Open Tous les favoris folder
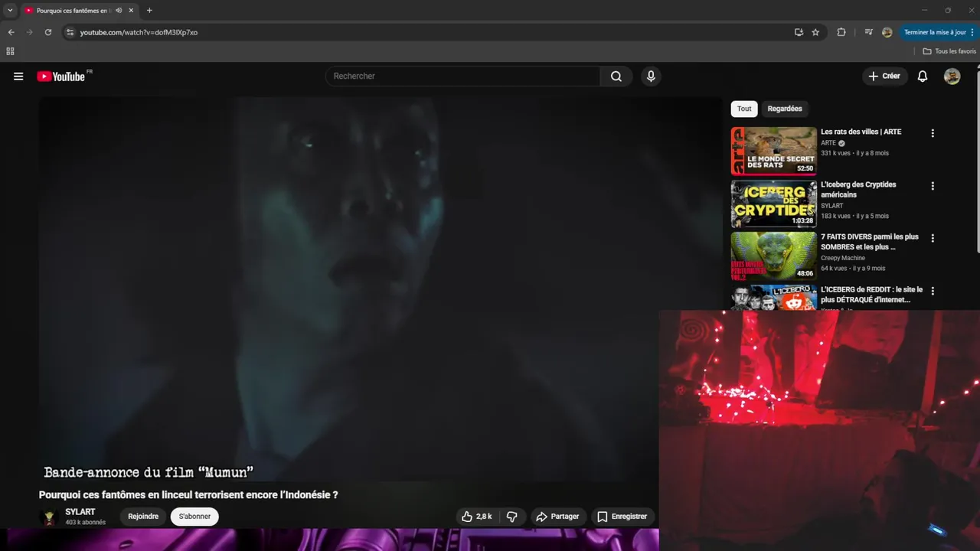This screenshot has width=980, height=551. 949,51
